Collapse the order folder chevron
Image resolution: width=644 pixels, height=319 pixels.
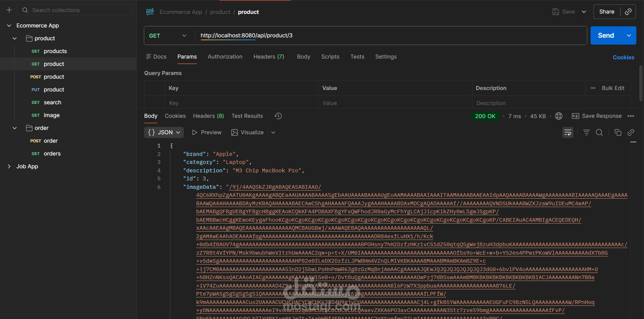point(15,128)
